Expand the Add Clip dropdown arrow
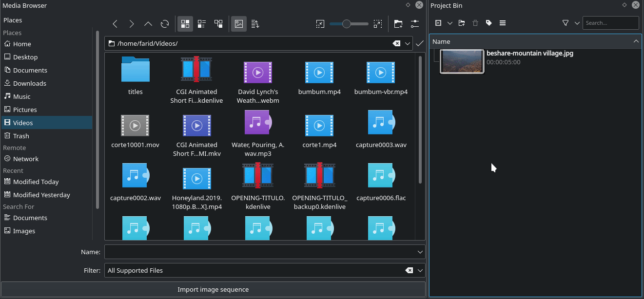The width and height of the screenshot is (644, 299). 449,23
